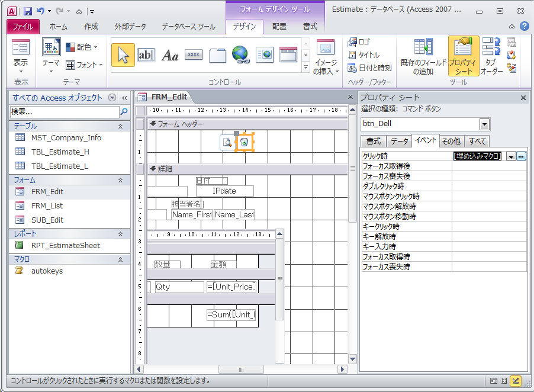Viewport: 534px width, 392px height.
Task: Open navigation pane category menu arrow
Action: pos(112,98)
